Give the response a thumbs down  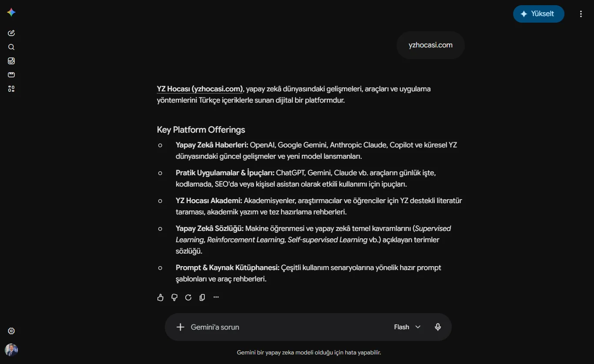coord(174,297)
